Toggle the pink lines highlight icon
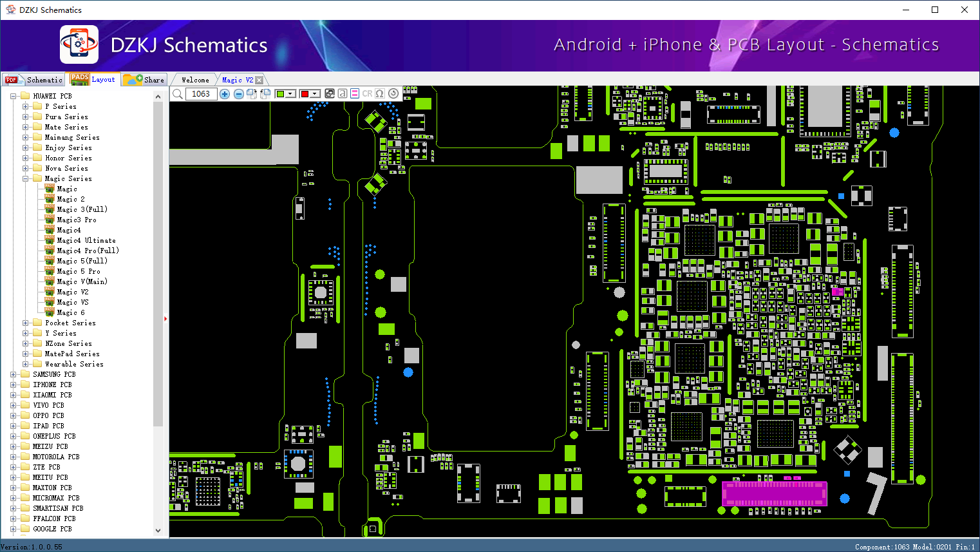980x552 pixels. point(355,93)
